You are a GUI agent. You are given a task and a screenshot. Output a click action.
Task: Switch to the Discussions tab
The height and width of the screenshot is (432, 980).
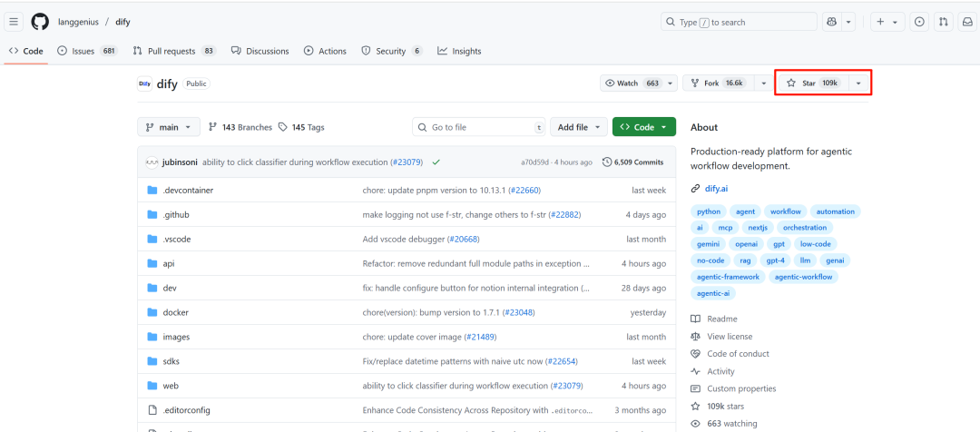tap(260, 51)
